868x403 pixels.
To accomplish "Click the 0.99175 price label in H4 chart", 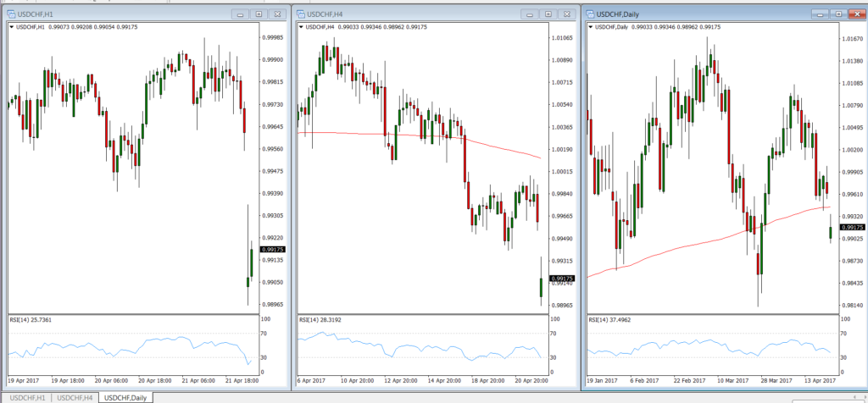I will pos(562,278).
